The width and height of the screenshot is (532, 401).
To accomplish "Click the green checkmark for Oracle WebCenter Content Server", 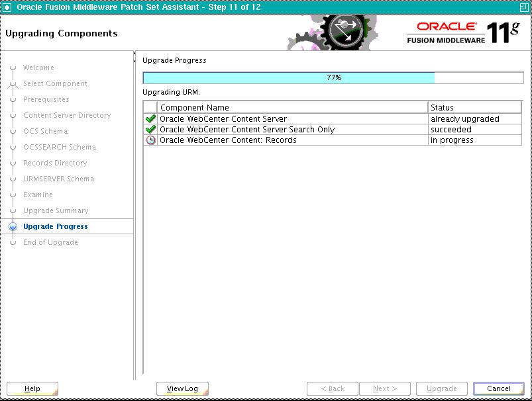I will pyautogui.click(x=150, y=118).
